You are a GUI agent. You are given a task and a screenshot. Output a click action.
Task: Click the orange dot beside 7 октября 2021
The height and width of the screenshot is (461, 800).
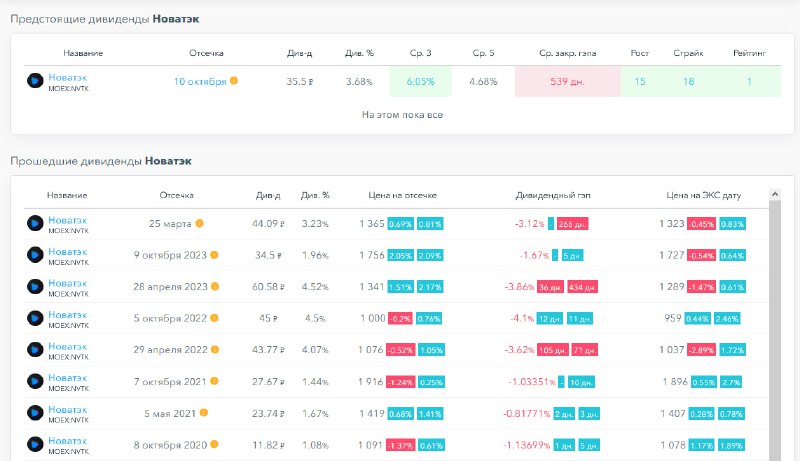tap(214, 381)
